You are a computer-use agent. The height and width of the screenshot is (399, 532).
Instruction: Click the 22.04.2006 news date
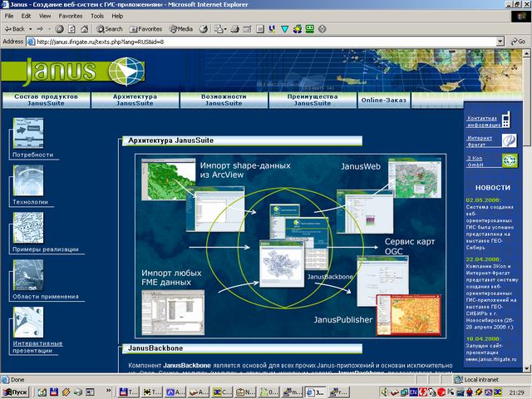[483, 259]
